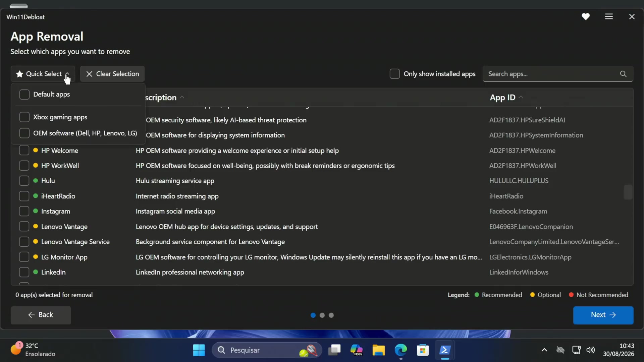
Task: Click the Not Recommended legend red dot
Action: pyautogui.click(x=571, y=295)
